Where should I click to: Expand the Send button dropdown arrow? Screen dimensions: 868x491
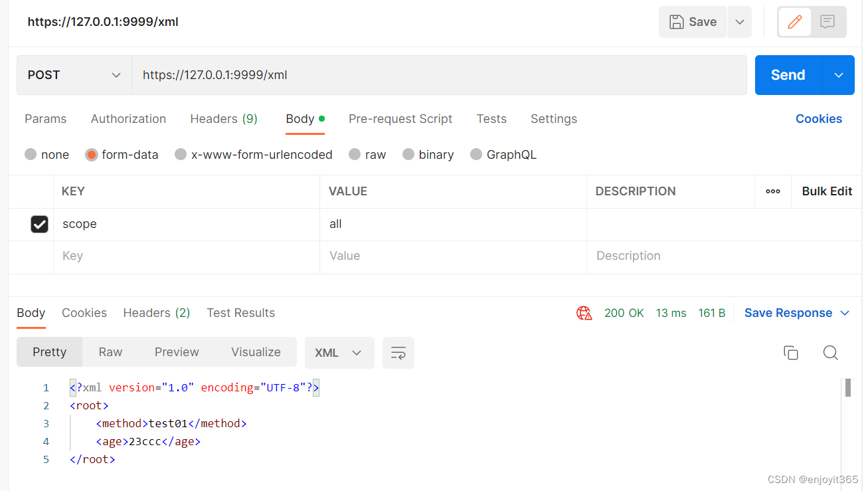click(x=839, y=75)
